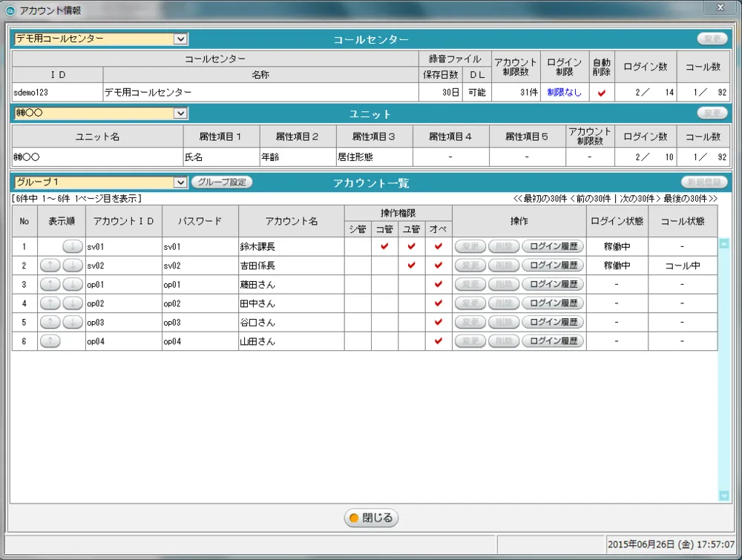The height and width of the screenshot is (560, 742).
Task: Move sv02 up in display order
Action: point(50,266)
